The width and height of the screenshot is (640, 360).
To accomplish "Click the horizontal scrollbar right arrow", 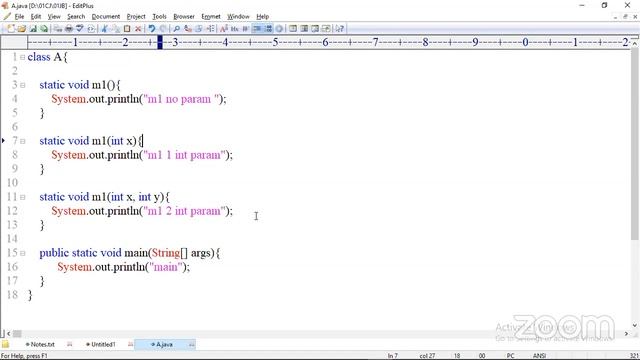I will (627, 334).
